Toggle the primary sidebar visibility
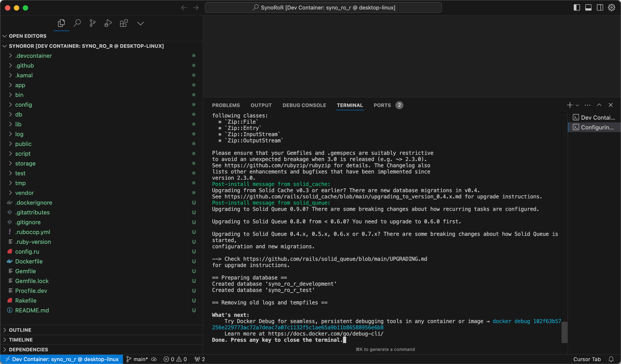This screenshot has height=364, width=621. pos(577,8)
